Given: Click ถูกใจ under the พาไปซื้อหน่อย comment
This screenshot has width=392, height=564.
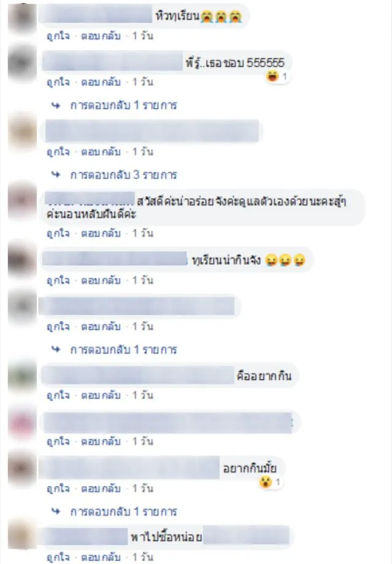Looking at the screenshot, I should [58, 557].
